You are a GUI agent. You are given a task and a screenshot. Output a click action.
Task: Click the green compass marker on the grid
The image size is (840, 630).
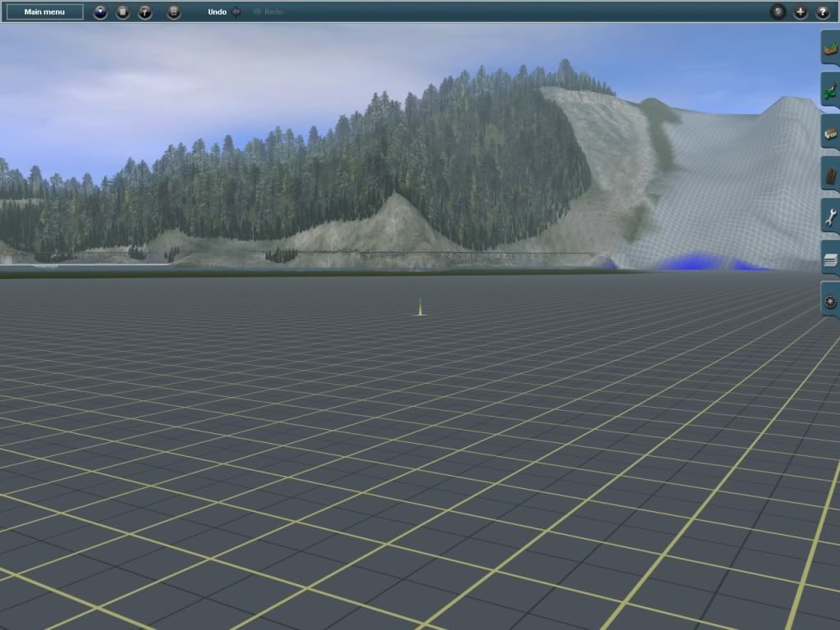(421, 308)
